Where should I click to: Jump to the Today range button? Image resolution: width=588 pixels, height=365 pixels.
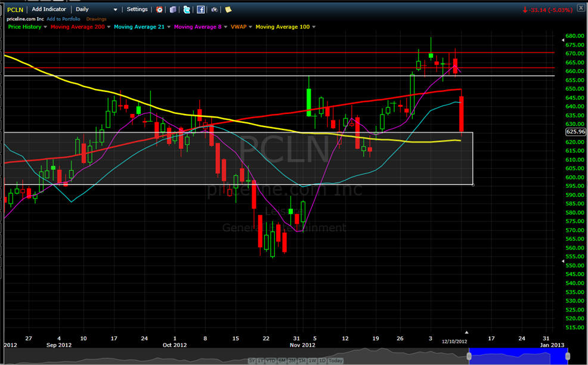click(x=335, y=361)
